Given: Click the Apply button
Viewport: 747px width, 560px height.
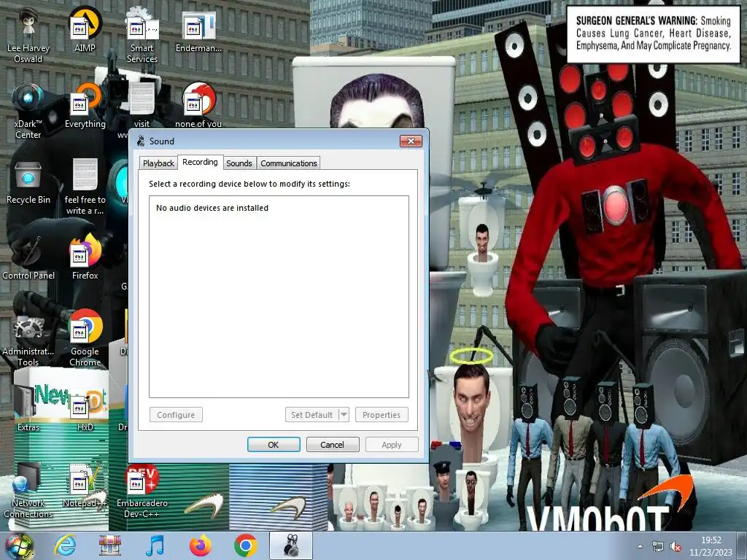Looking at the screenshot, I should coord(392,445).
